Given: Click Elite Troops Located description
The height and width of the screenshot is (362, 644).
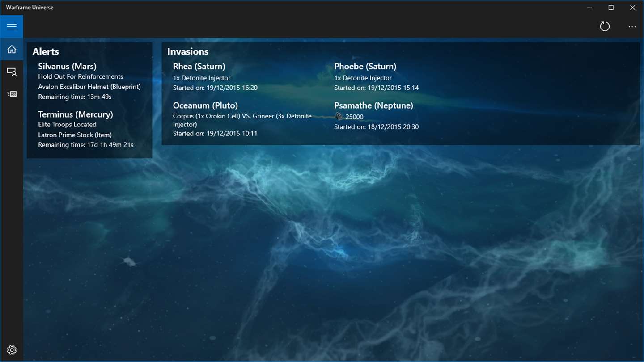Looking at the screenshot, I should 67,125.
